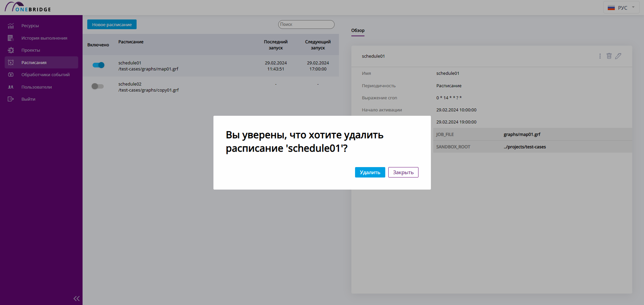The height and width of the screenshot is (305, 644).
Task: Collapse sidebar with double chevron icon
Action: (77, 298)
